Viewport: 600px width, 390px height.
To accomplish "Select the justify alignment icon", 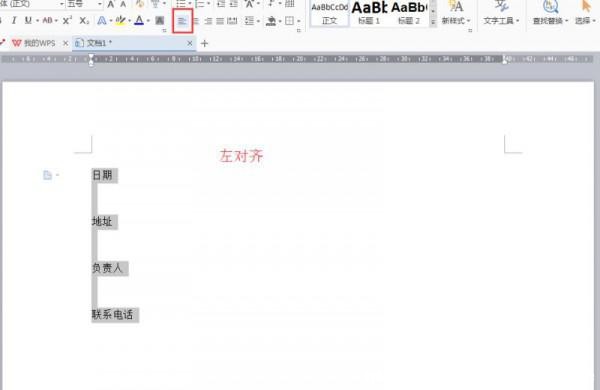I will [220, 21].
